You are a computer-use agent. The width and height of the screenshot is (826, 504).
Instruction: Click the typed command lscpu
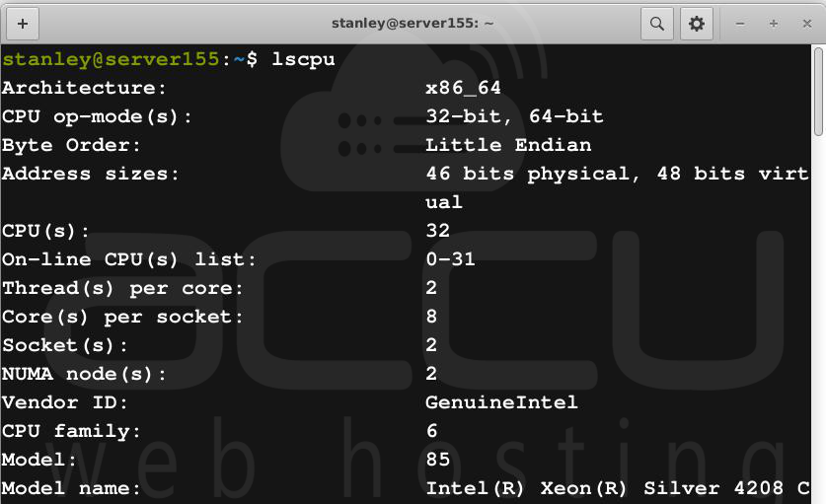pos(303,59)
